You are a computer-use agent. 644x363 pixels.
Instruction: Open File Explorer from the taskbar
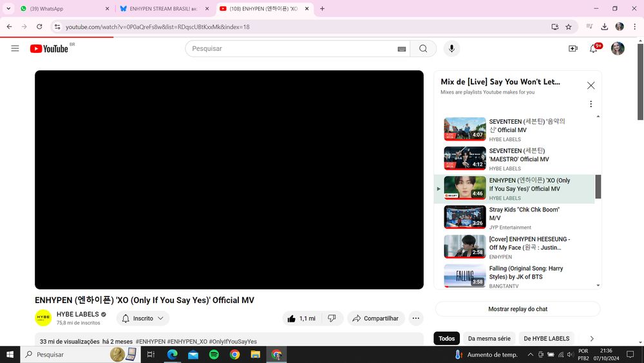tap(256, 355)
